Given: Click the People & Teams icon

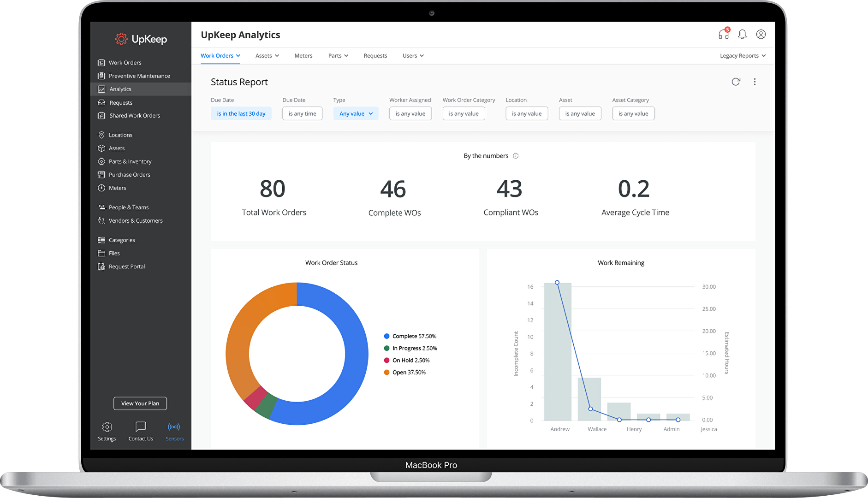Looking at the screenshot, I should [x=101, y=207].
